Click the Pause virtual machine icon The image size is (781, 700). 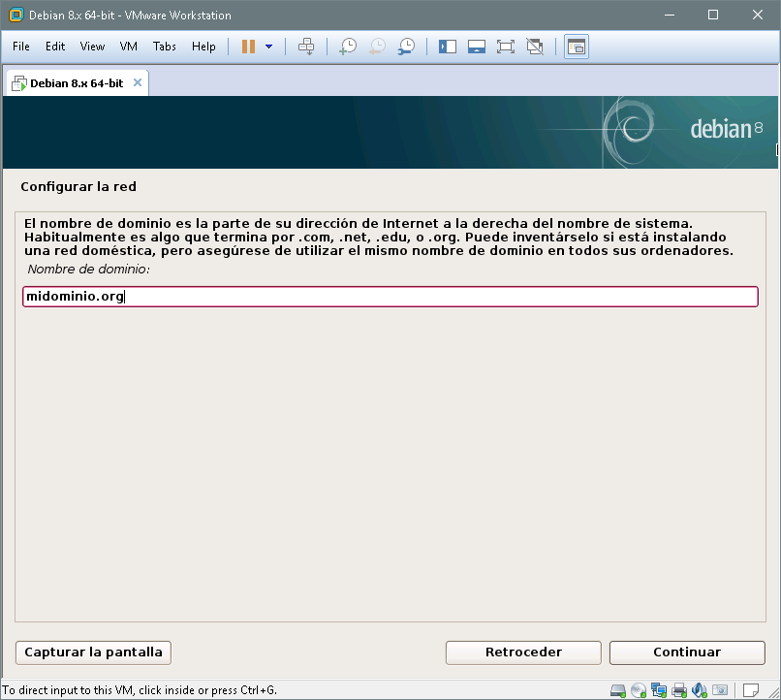tap(248, 47)
